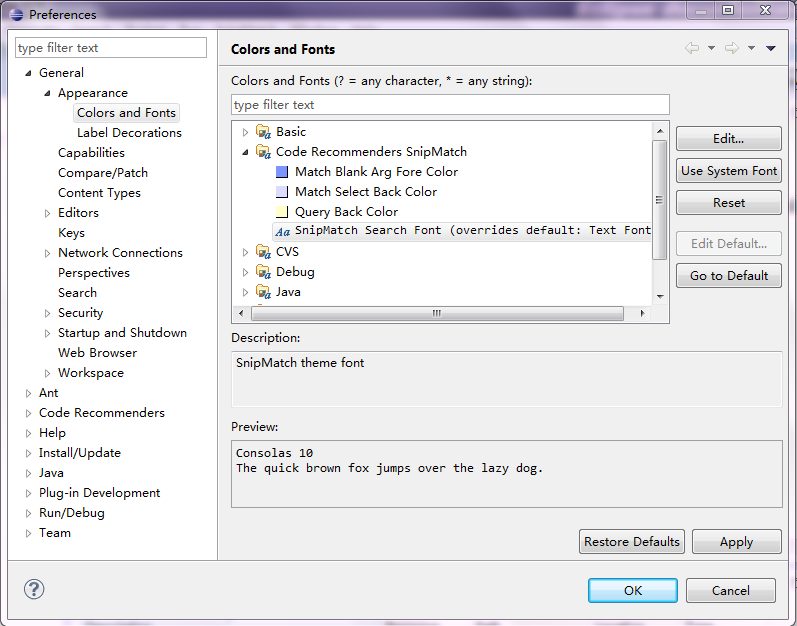Click the CVS category folder icon
Screen dimensions: 797x626
(x=263, y=252)
